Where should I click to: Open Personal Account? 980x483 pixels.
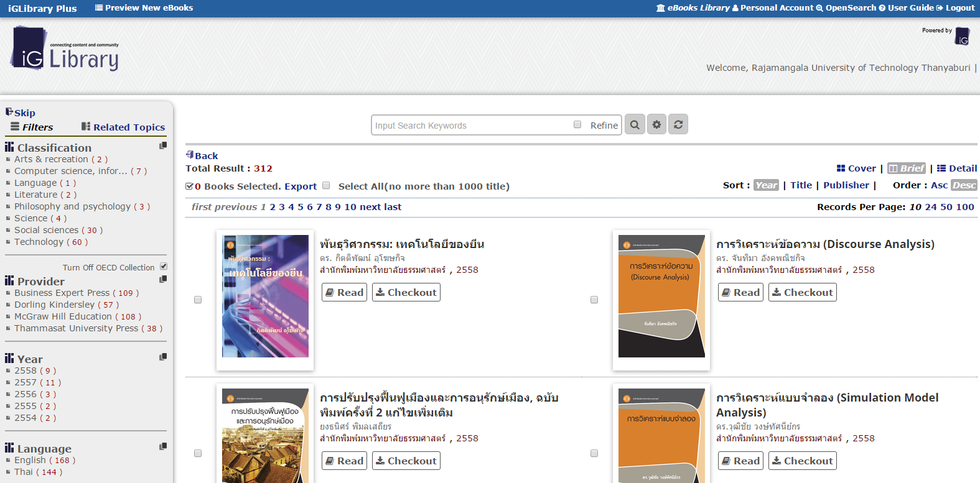click(x=773, y=8)
